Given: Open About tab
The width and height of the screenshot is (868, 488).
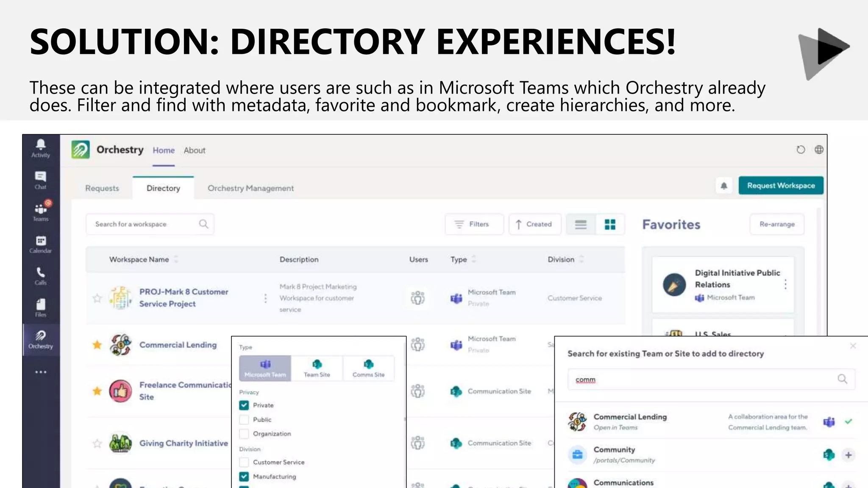Looking at the screenshot, I should tap(195, 150).
